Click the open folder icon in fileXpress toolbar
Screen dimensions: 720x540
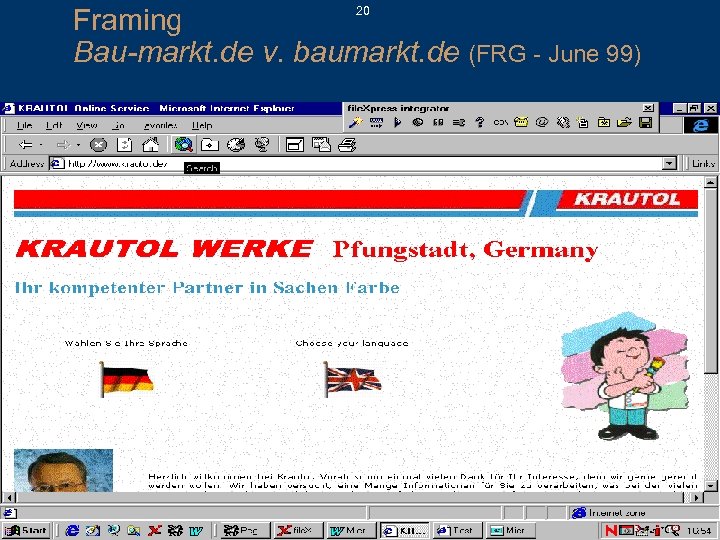point(624,122)
